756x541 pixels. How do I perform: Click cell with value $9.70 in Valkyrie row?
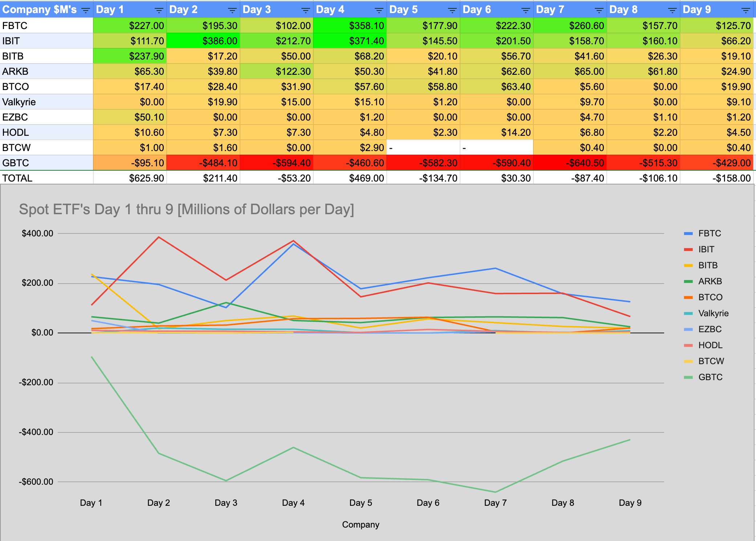[x=570, y=102]
